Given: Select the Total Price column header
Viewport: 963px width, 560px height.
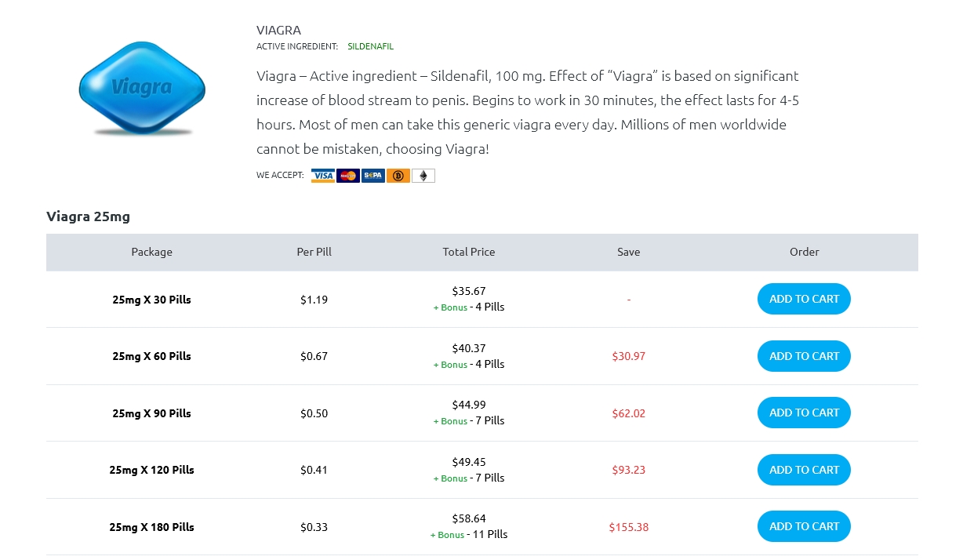Looking at the screenshot, I should coord(469,252).
